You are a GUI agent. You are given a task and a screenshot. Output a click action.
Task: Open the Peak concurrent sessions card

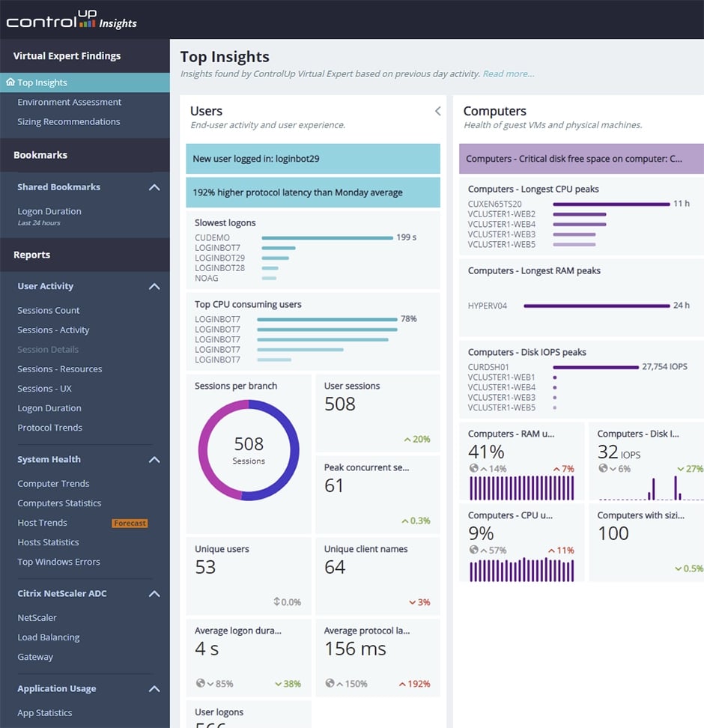point(377,494)
